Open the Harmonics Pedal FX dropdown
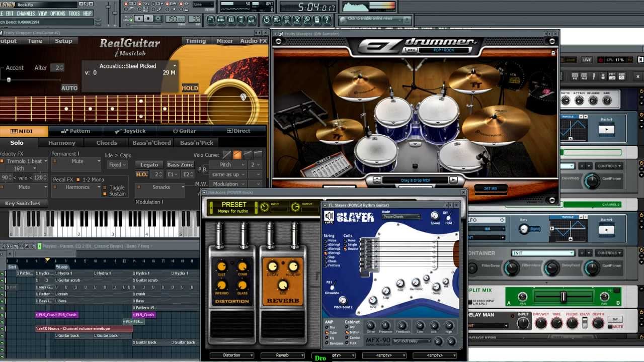The height and width of the screenshot is (362, 644). [77, 187]
